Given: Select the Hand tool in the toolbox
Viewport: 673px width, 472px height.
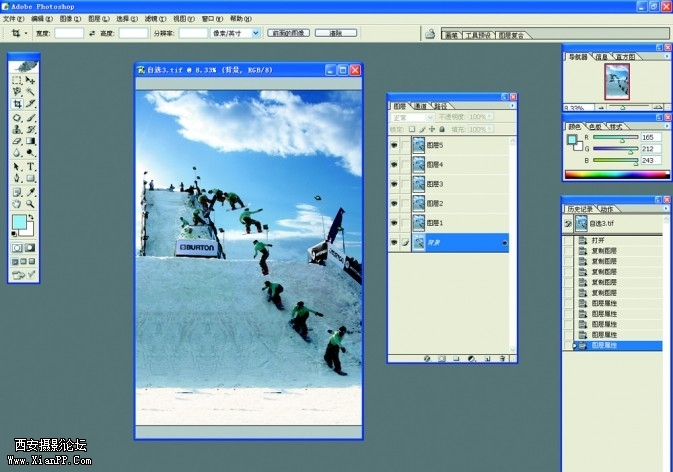Looking at the screenshot, I should coord(17,203).
